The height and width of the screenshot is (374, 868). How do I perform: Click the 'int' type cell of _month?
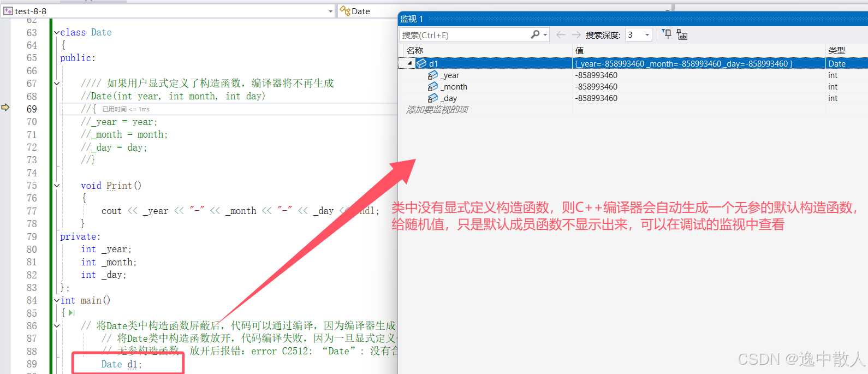pos(847,87)
